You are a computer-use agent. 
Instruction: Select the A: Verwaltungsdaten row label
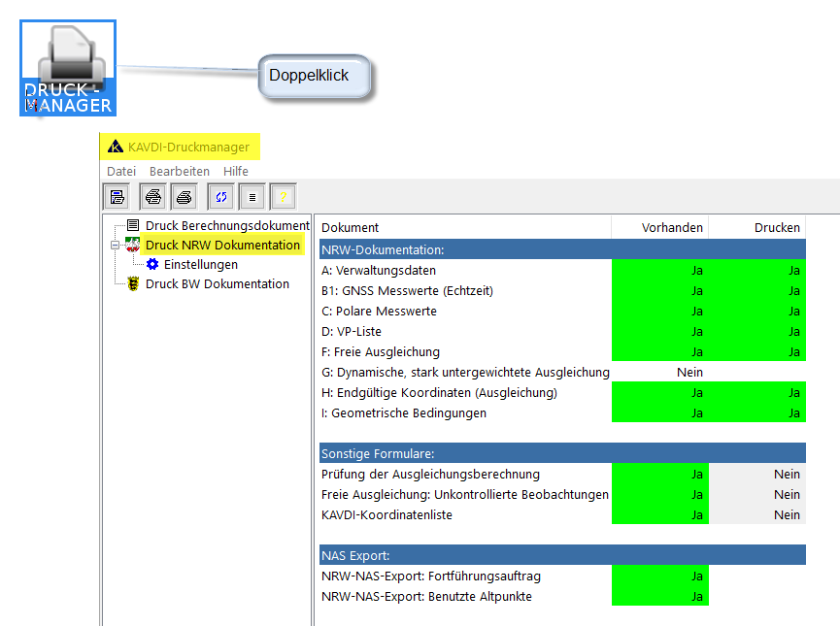click(378, 271)
